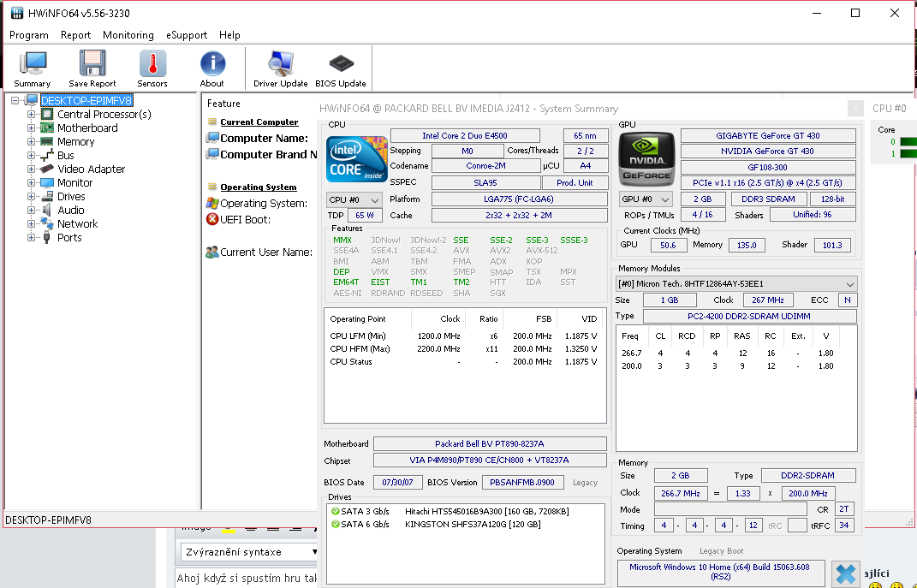Click the NVIDIA GeForce logo
The width and height of the screenshot is (917, 588).
tap(646, 159)
